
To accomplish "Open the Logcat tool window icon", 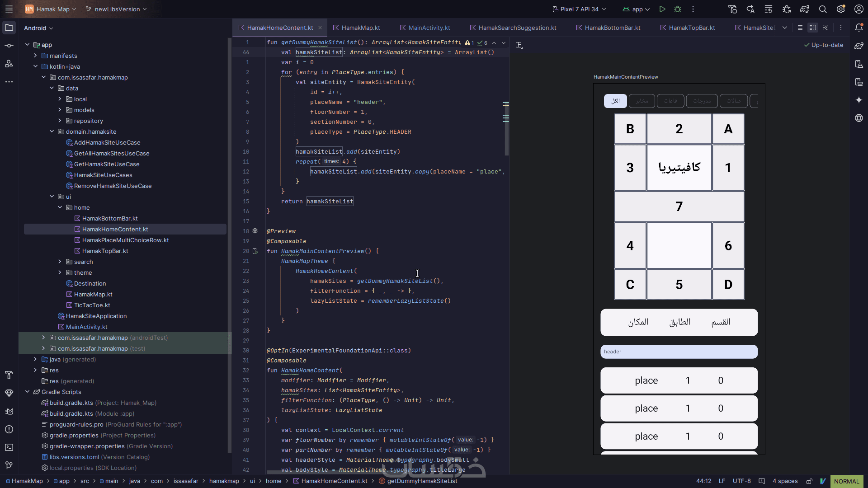I will 9,411.
